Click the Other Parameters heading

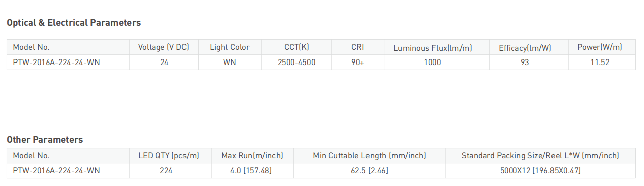click(x=45, y=140)
